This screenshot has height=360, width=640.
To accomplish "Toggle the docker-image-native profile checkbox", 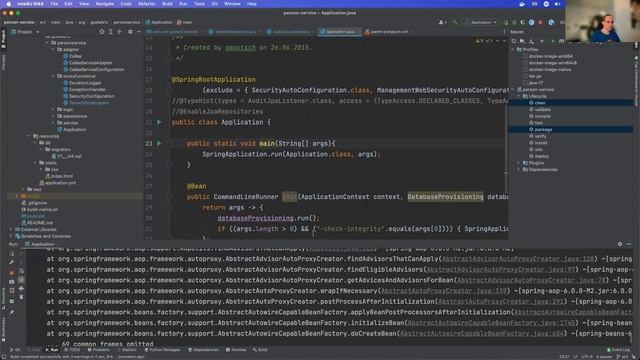I will 525,69.
